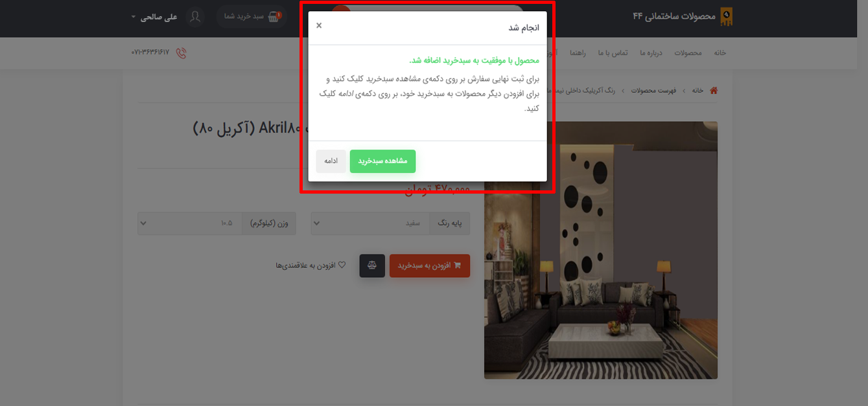Go to the درباره ما menu item

pyautogui.click(x=651, y=53)
